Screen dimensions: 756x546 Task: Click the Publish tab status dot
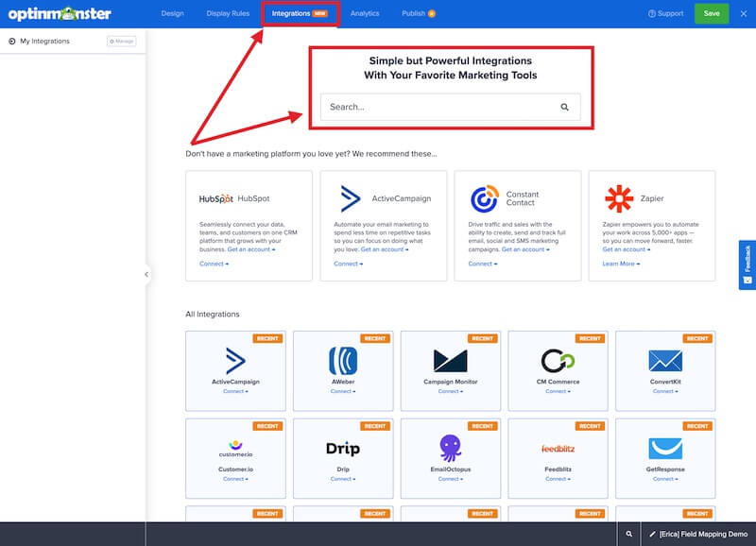tap(432, 13)
